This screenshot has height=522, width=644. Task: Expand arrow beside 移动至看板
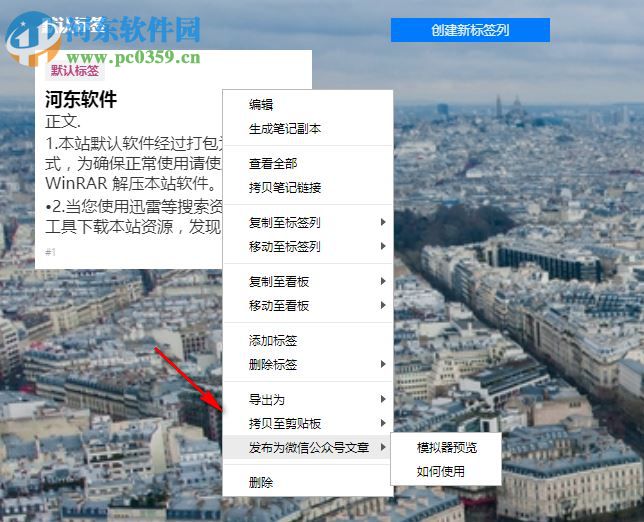(383, 305)
